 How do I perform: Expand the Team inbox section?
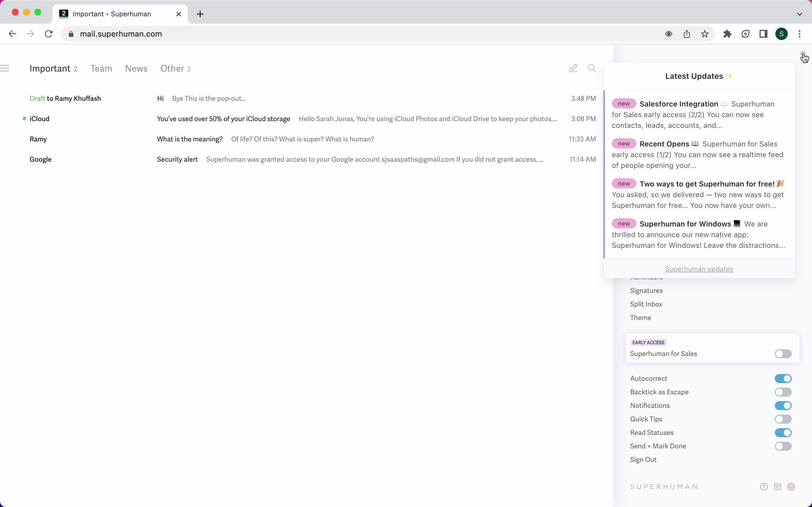[x=101, y=69]
